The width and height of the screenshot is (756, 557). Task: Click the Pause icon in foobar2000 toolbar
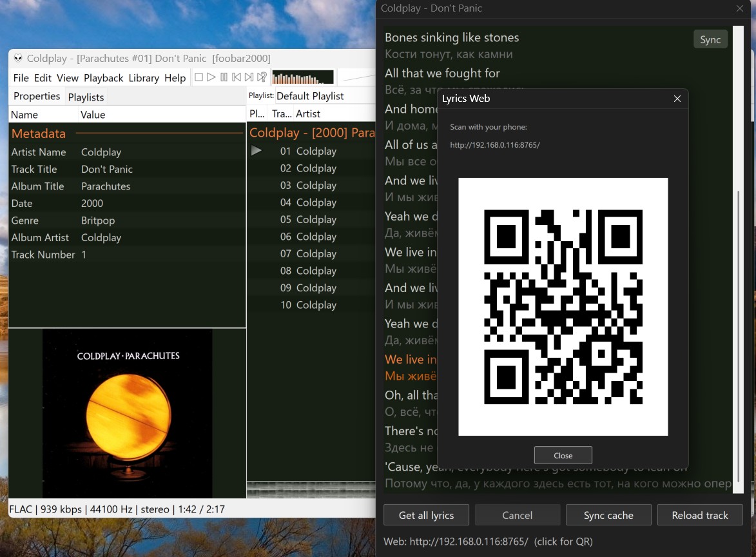click(224, 77)
